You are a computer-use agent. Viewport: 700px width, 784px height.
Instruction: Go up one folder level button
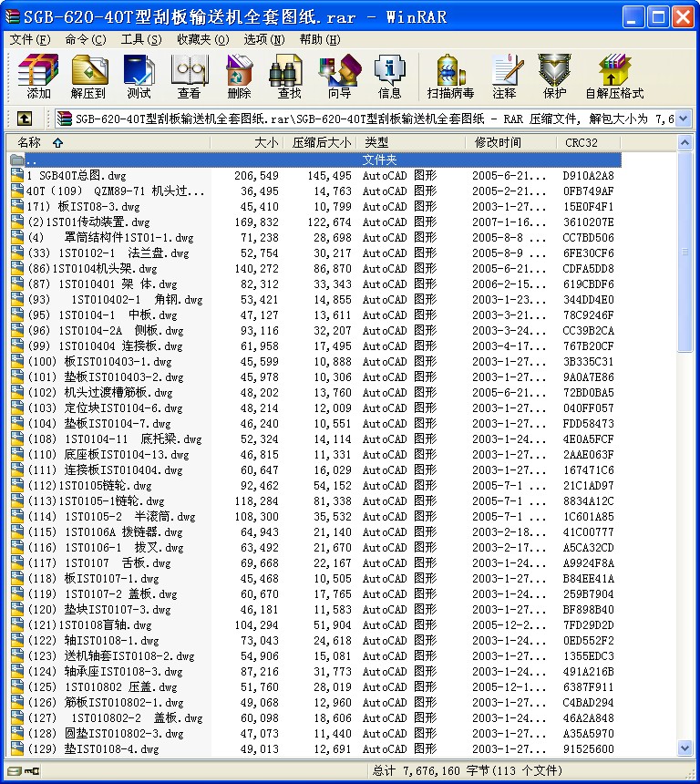[25, 119]
